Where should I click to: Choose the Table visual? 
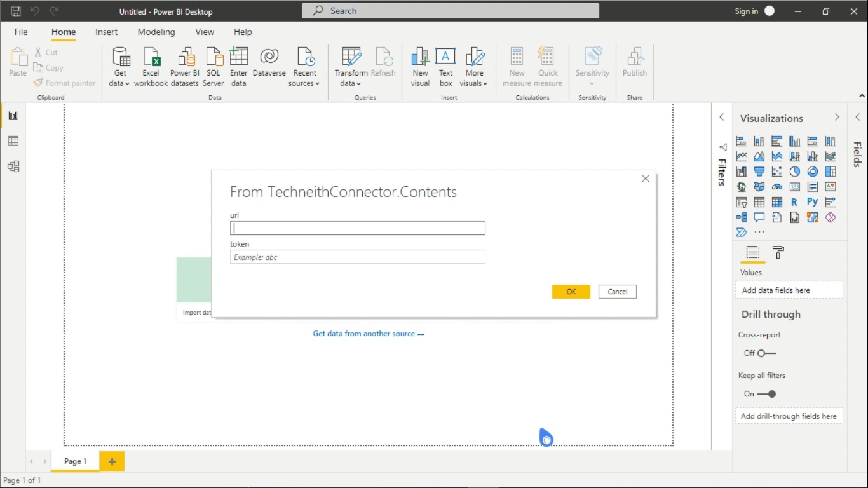point(759,202)
